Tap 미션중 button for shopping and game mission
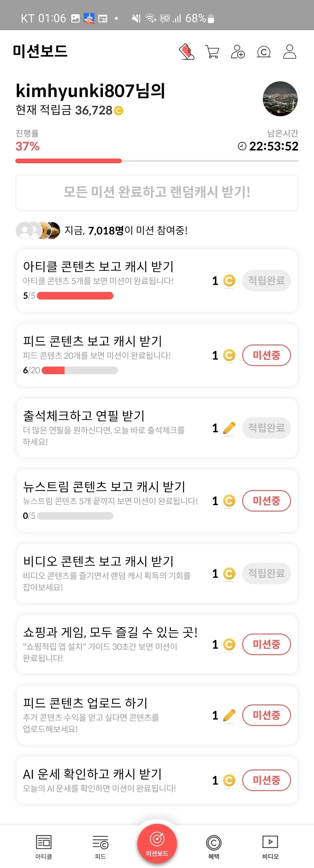 pyautogui.click(x=266, y=644)
